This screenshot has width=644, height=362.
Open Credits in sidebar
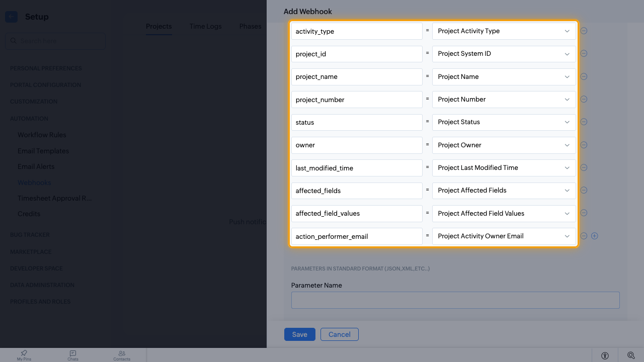[x=29, y=214]
